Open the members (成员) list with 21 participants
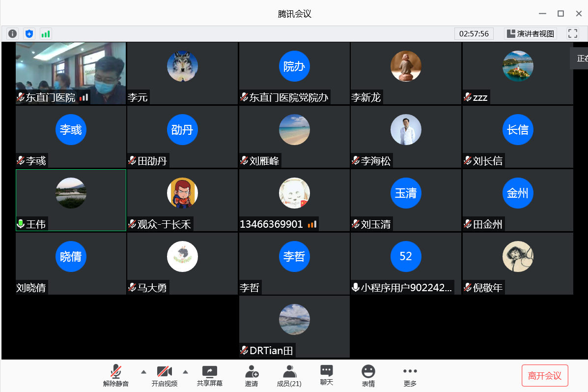 [x=289, y=376]
